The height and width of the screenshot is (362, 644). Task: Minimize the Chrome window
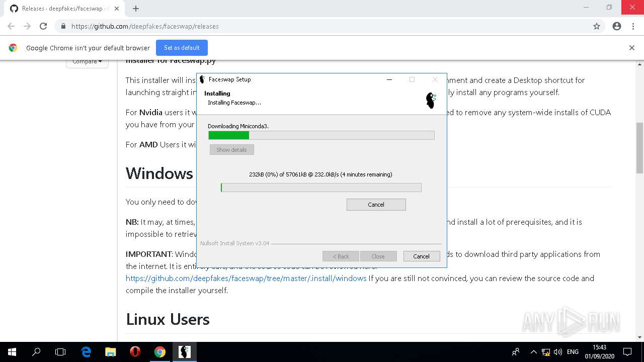click(586, 8)
